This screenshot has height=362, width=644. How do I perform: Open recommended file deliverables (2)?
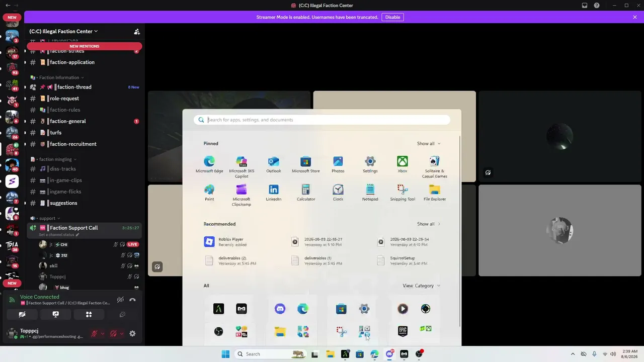coord(245,260)
